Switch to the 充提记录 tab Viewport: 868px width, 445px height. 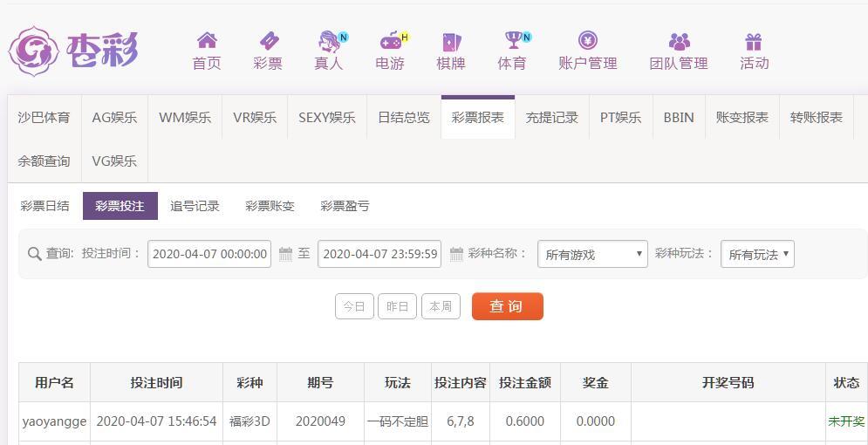click(551, 117)
